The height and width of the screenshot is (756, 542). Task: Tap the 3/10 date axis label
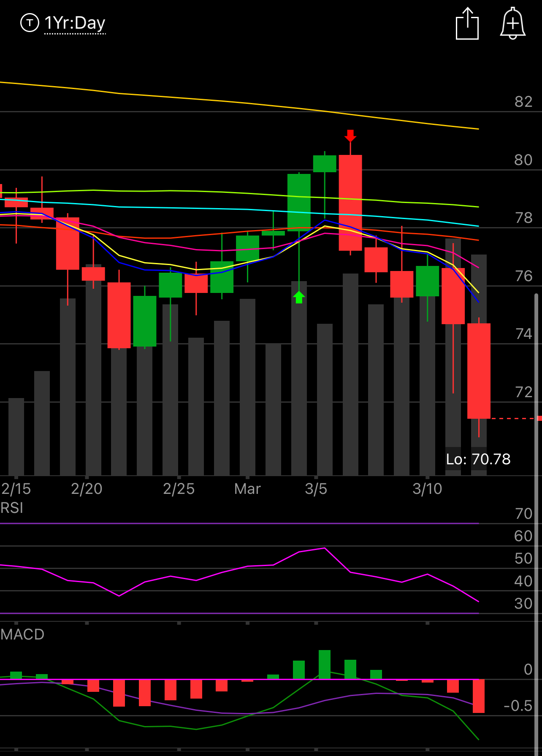click(x=427, y=489)
